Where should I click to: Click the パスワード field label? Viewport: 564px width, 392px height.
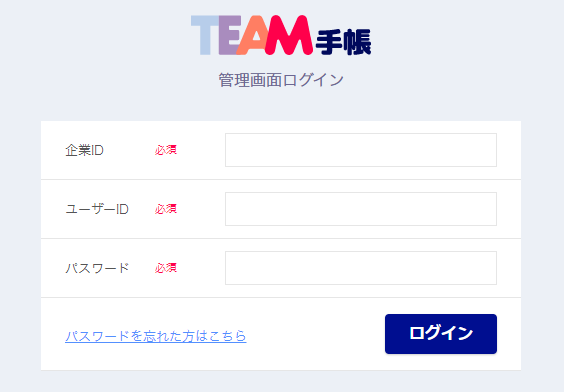click(x=97, y=268)
